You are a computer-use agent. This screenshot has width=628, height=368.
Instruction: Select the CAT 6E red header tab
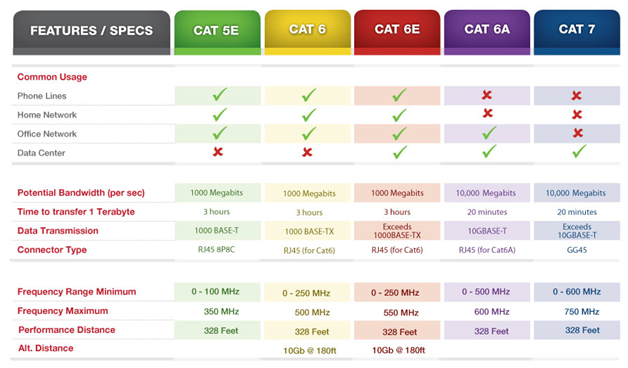click(397, 32)
